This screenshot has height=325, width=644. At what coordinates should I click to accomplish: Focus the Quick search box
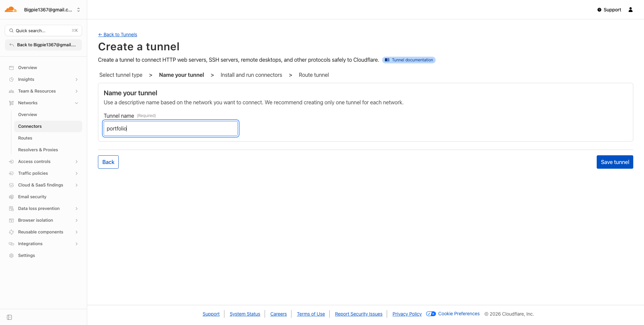(x=43, y=31)
